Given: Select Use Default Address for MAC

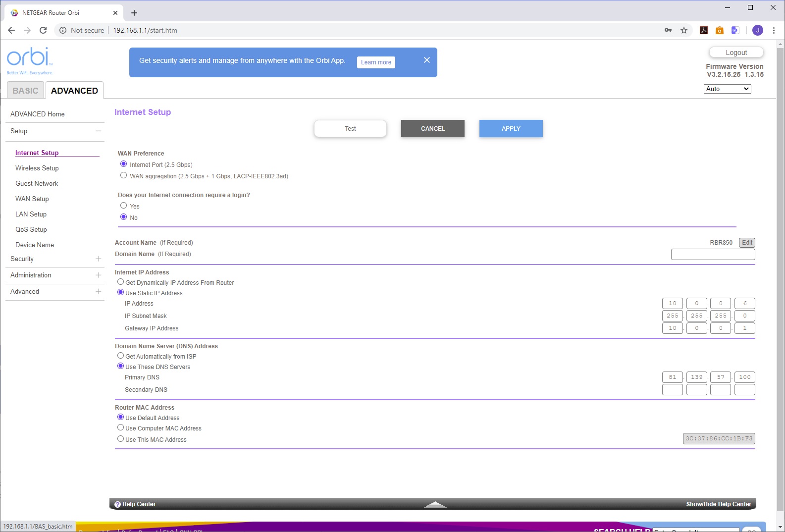Looking at the screenshot, I should pos(120,417).
